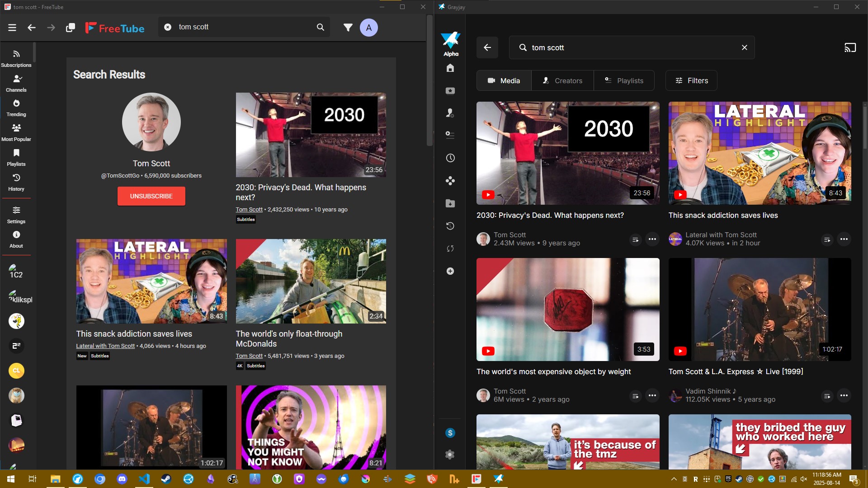Screen dimensions: 868x488
Task: Open Settings in FreeTube sidebar
Action: (x=16, y=215)
